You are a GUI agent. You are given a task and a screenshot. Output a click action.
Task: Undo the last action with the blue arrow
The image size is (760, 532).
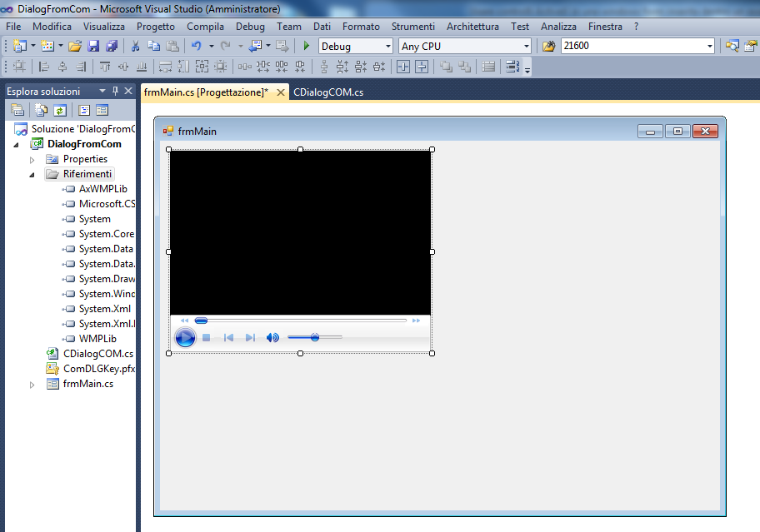coord(197,46)
